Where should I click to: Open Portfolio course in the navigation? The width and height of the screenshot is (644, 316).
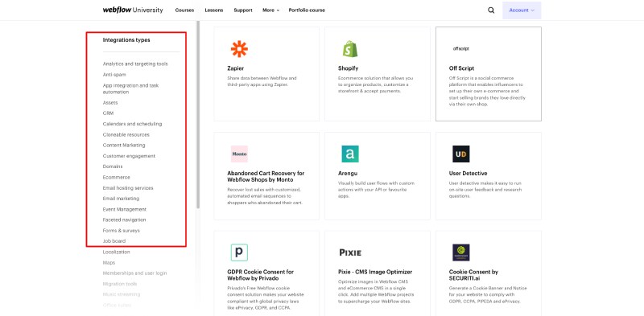[307, 10]
